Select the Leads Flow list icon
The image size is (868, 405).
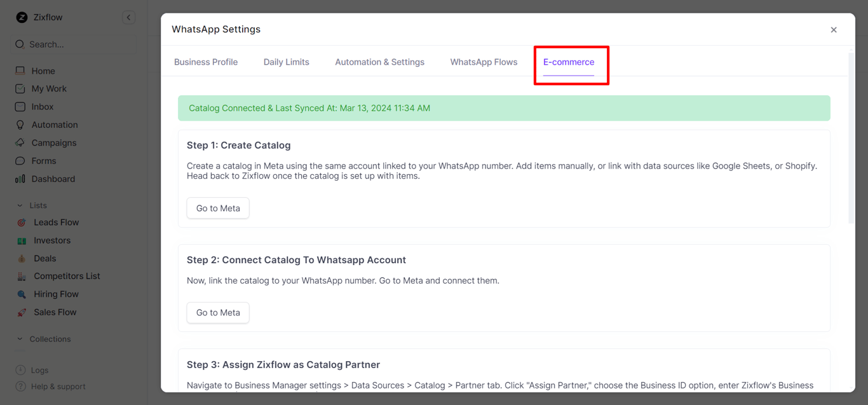(x=21, y=222)
